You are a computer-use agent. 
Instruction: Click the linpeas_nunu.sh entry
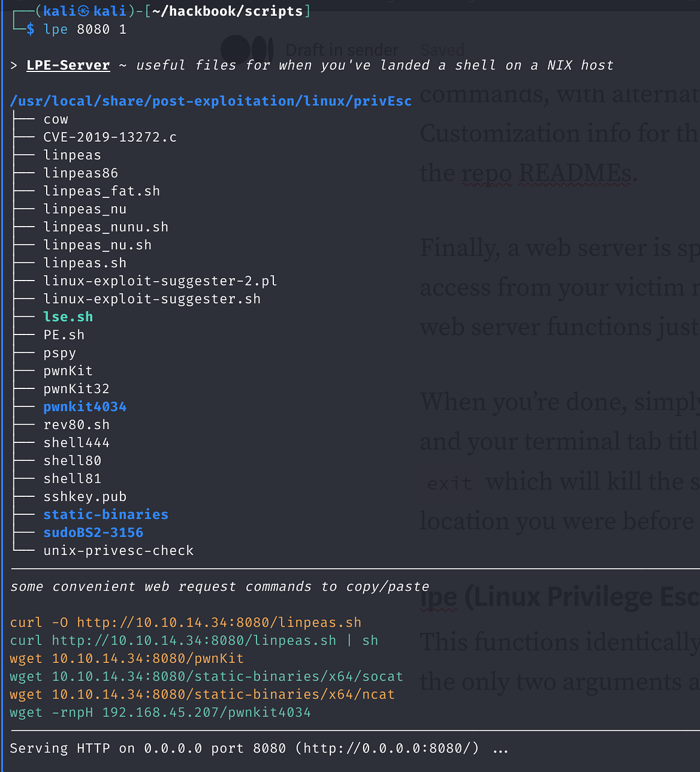106,227
